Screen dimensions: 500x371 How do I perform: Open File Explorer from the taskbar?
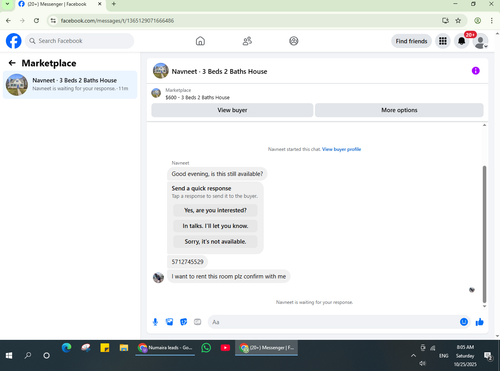point(124,348)
